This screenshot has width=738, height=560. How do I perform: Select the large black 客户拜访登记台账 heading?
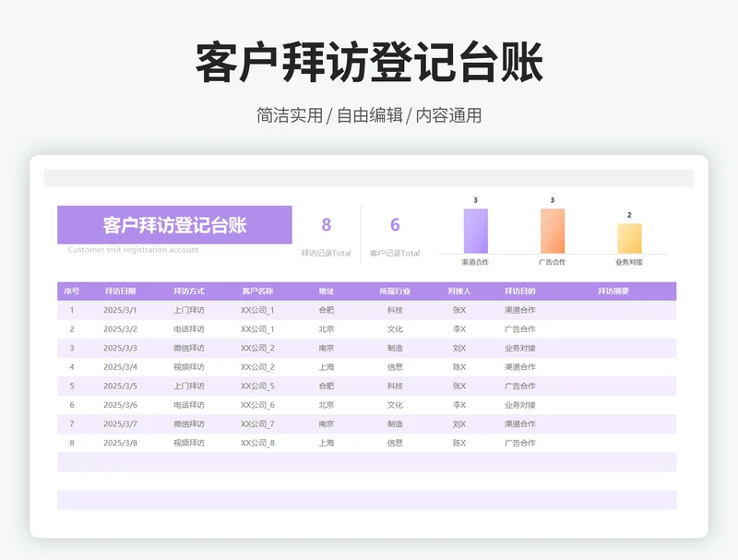coord(369,62)
